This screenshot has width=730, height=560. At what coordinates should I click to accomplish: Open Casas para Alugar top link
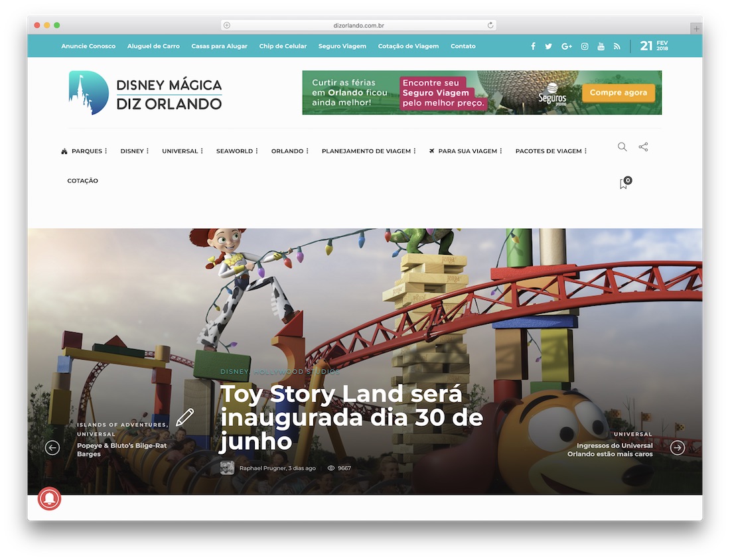click(x=219, y=46)
